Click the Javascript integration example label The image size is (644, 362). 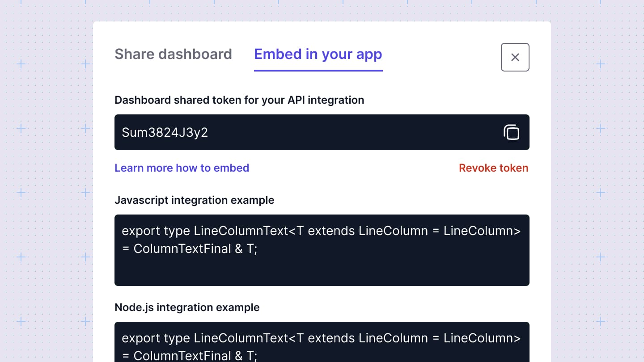pos(194,200)
